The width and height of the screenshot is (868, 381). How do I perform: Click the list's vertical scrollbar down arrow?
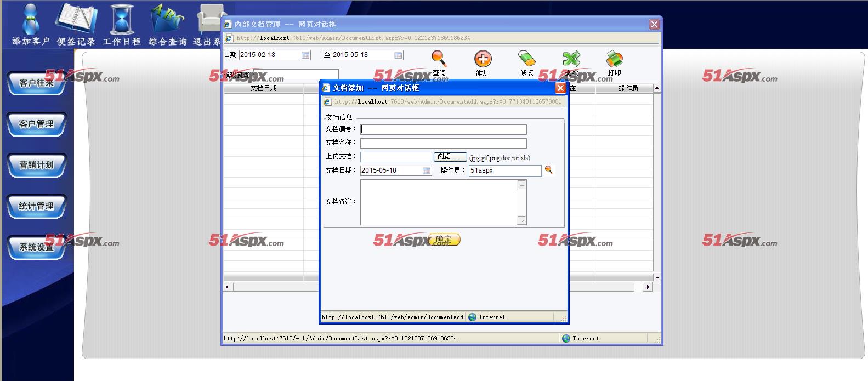(x=657, y=278)
